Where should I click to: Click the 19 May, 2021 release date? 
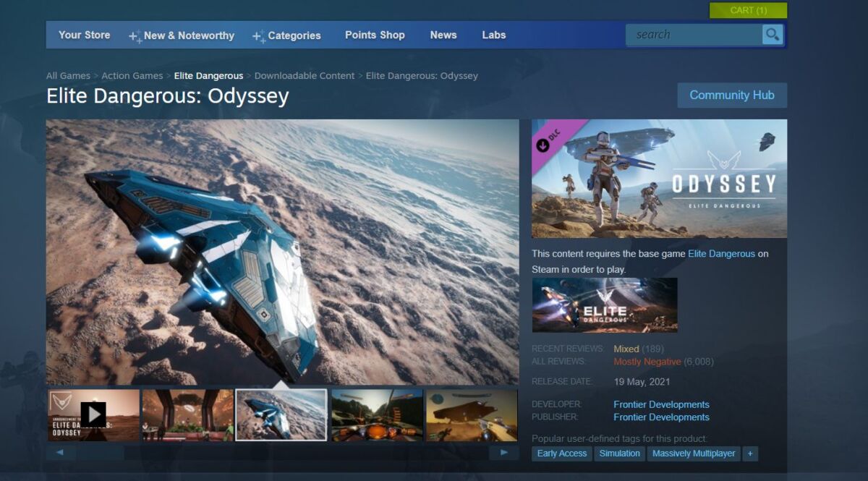click(642, 381)
